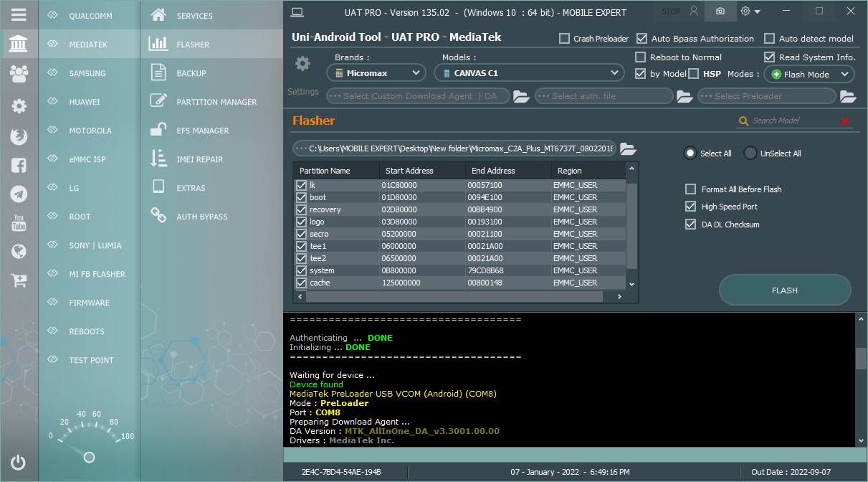
Task: Choose Select All radio button
Action: pos(690,153)
